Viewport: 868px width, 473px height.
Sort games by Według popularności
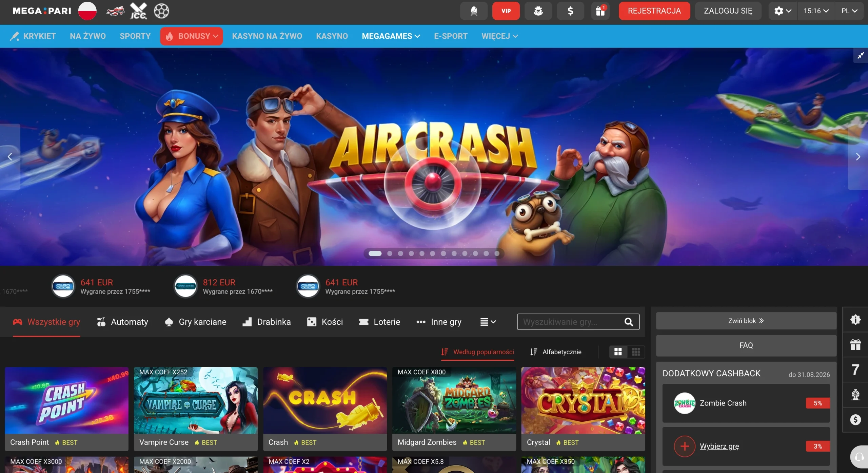click(x=477, y=352)
